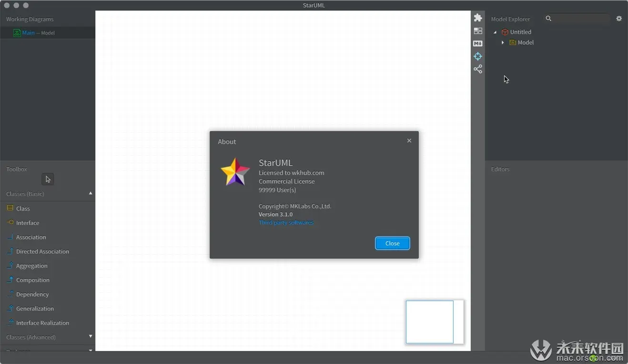Activate the Dependency tool icon

click(10, 294)
